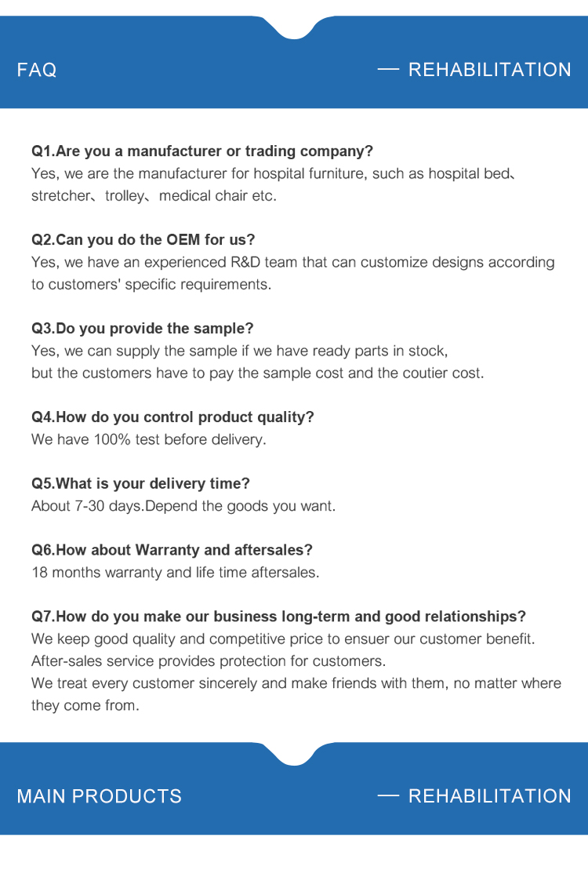Click the answer 'About 7-30 days'
This screenshot has width=588, height=870.
tap(183, 506)
